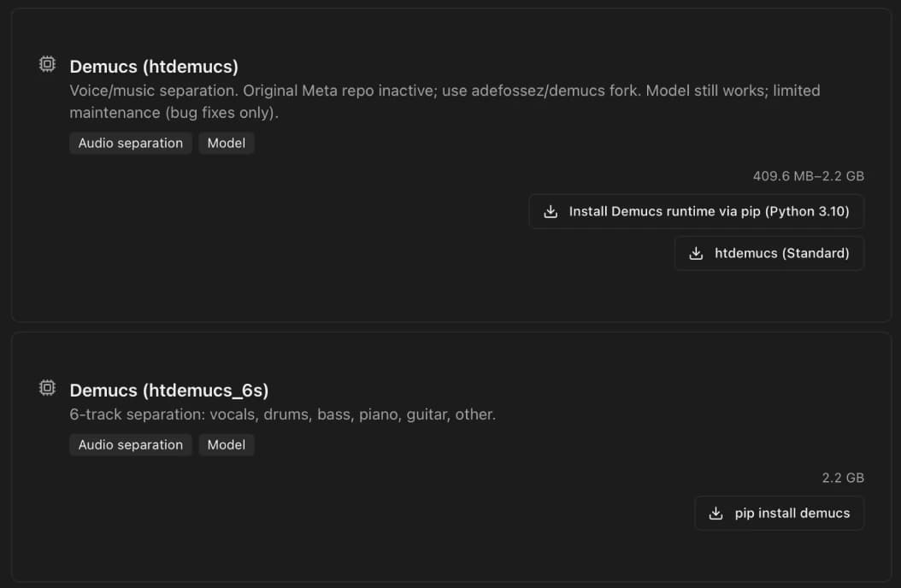Image resolution: width=901 pixels, height=588 pixels.
Task: Download the htdemucs (Standard) model
Action: click(769, 253)
